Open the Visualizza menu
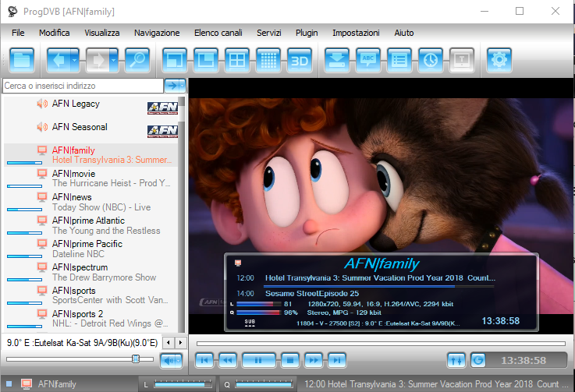 point(102,33)
